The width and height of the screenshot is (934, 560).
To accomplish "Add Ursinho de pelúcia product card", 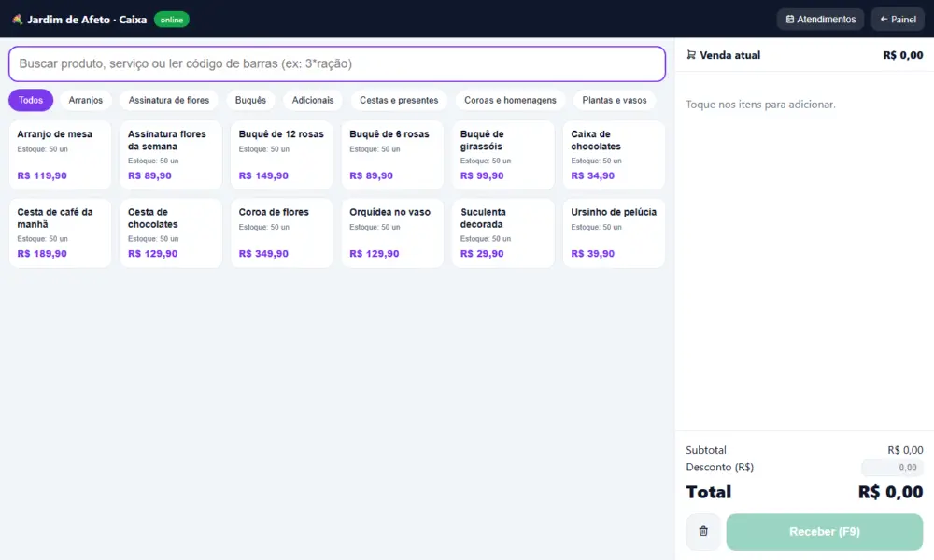I will tap(614, 232).
